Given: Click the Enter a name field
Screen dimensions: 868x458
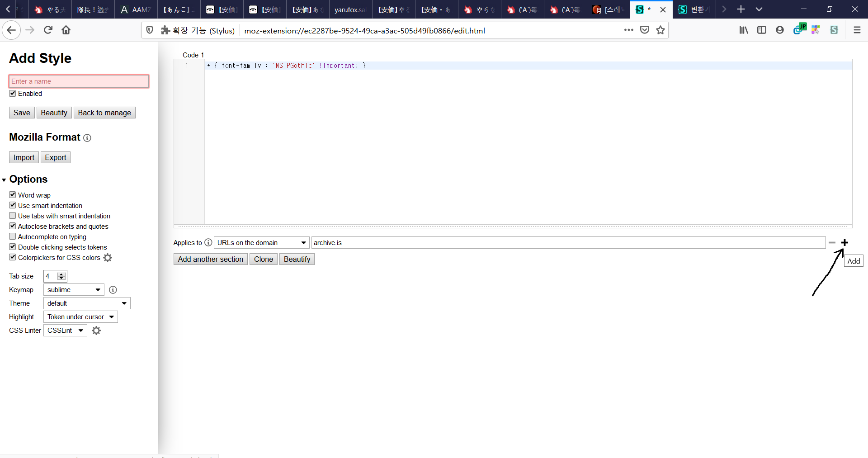Looking at the screenshot, I should 79,81.
